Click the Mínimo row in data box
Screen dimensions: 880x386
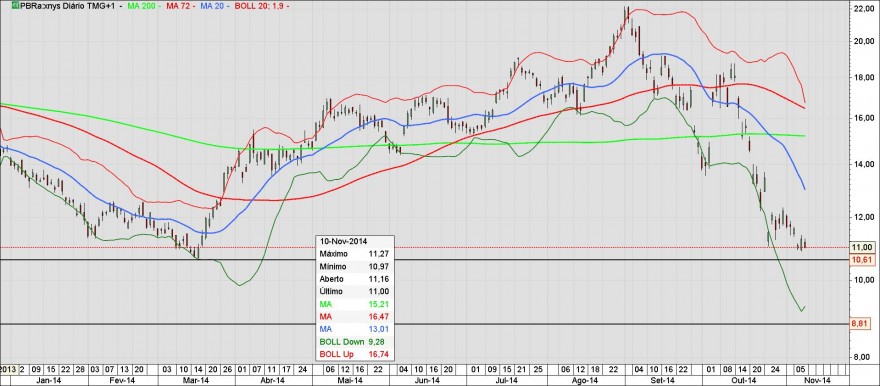coord(355,266)
